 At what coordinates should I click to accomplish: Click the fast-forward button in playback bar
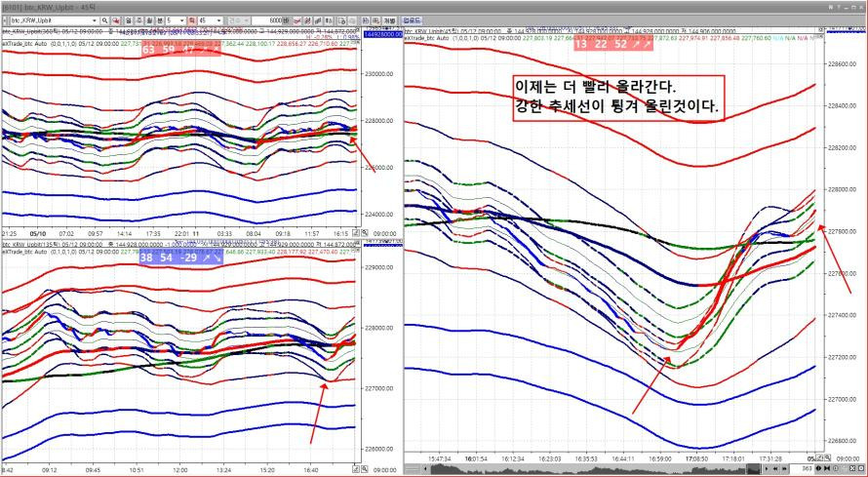(x=784, y=468)
